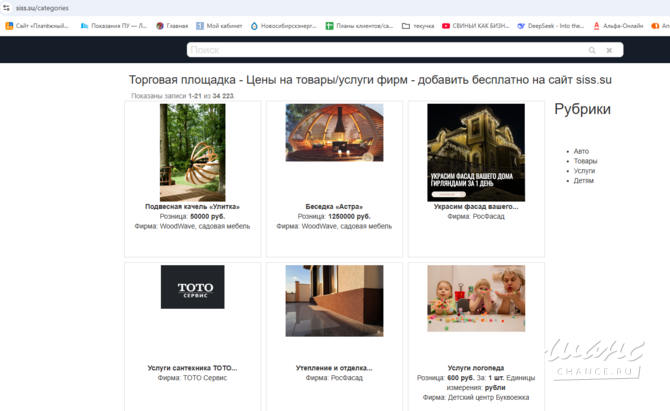Image resolution: width=670 pixels, height=411 pixels.
Task: Open the Услуги category
Action: pyautogui.click(x=584, y=171)
